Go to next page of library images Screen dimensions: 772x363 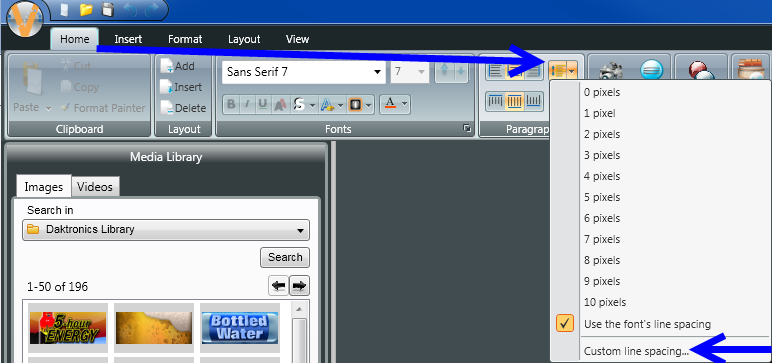(x=299, y=286)
